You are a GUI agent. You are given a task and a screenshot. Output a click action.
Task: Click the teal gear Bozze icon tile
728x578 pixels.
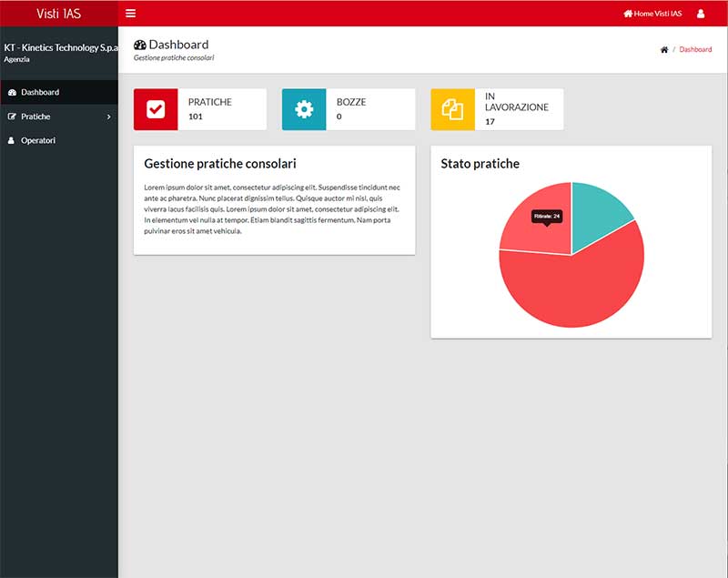(304, 109)
